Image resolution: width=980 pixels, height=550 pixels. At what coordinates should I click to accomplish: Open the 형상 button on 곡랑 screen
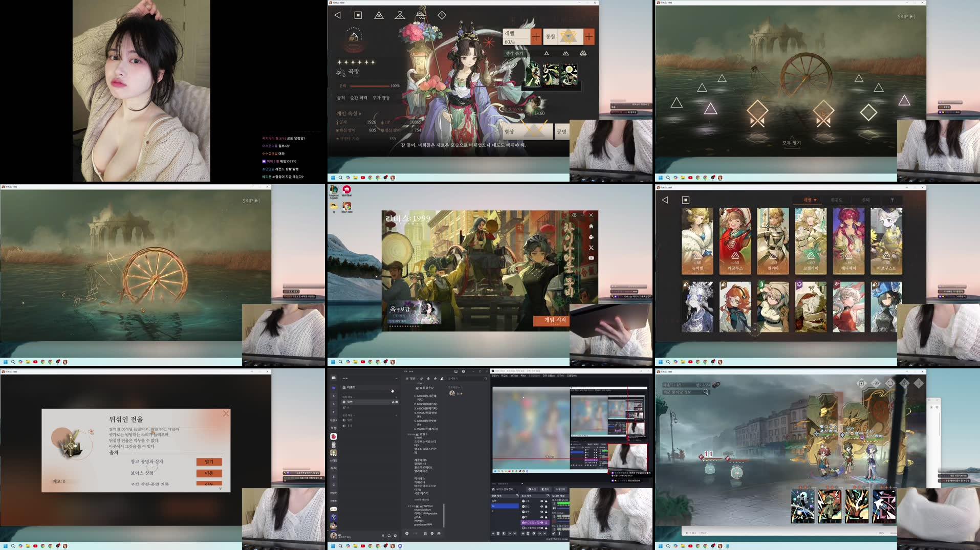pos(527,131)
